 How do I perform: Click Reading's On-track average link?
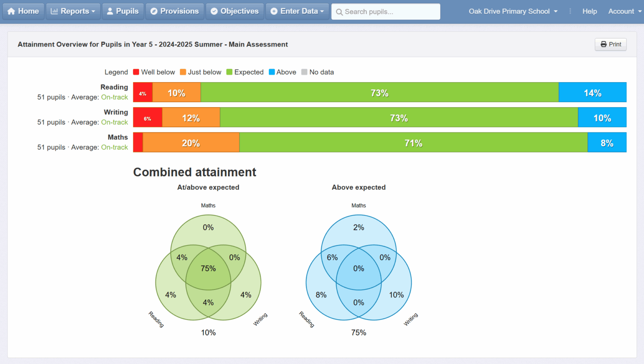point(114,97)
